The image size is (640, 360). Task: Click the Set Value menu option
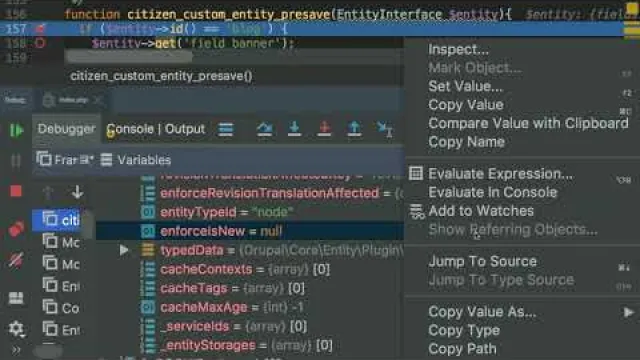tap(466, 86)
